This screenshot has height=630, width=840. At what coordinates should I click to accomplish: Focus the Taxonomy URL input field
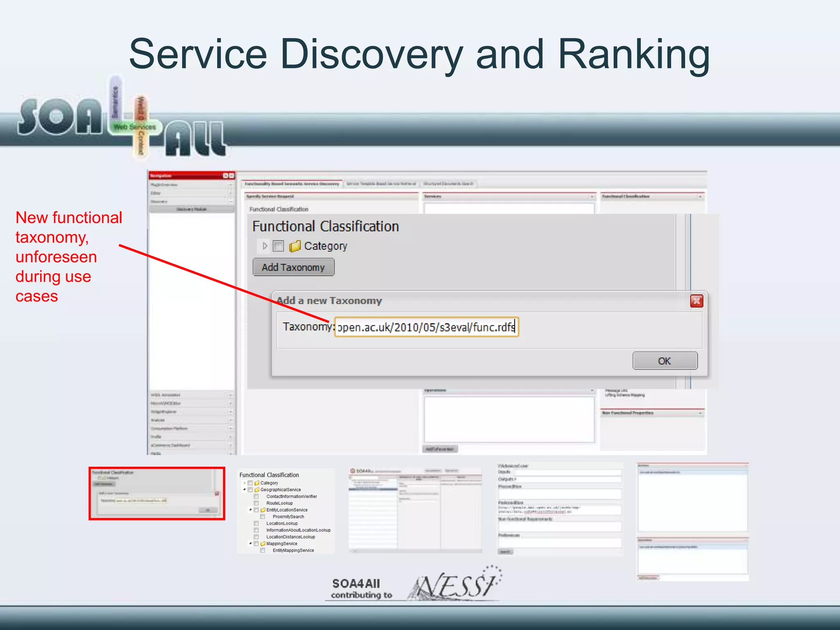pos(427,327)
